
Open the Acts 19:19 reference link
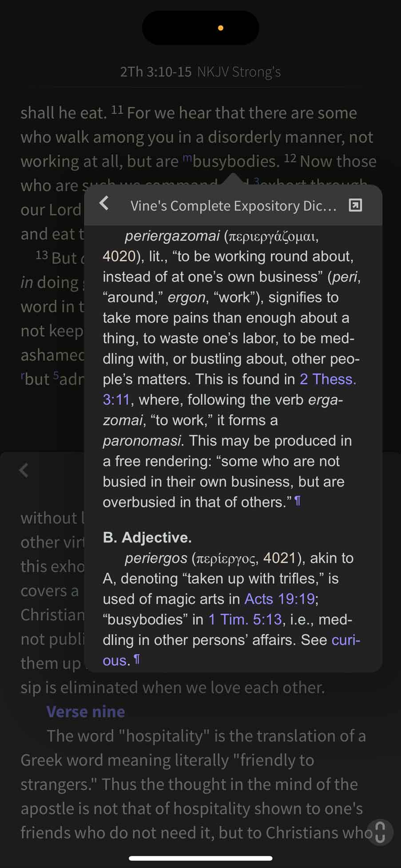point(279,599)
